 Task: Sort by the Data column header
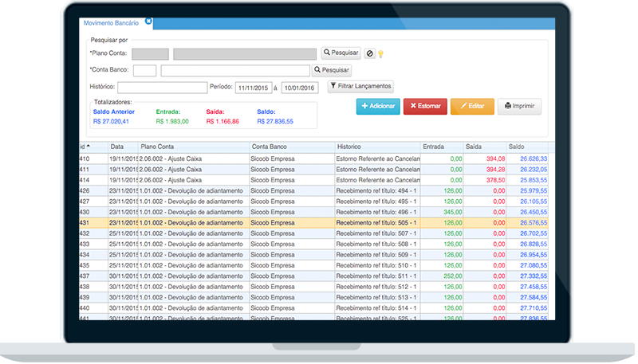(x=123, y=147)
